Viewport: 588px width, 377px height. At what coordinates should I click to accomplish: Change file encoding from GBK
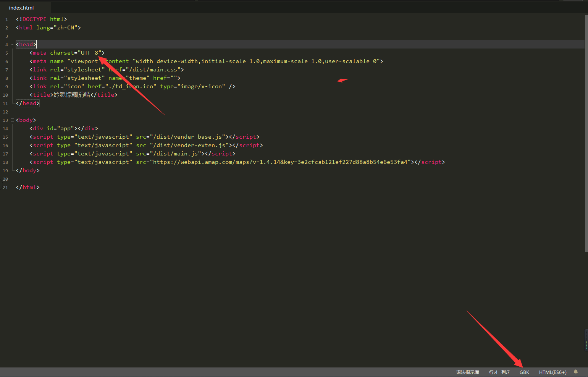coord(524,372)
